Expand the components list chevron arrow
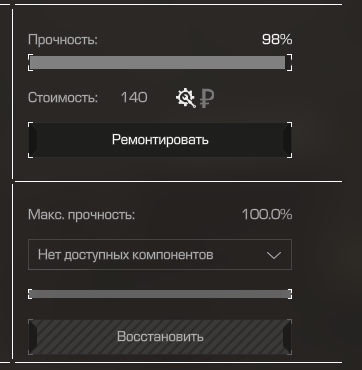 (274, 255)
